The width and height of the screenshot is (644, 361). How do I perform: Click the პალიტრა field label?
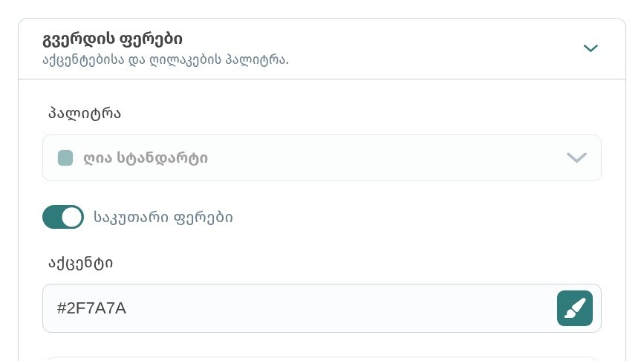point(85,114)
